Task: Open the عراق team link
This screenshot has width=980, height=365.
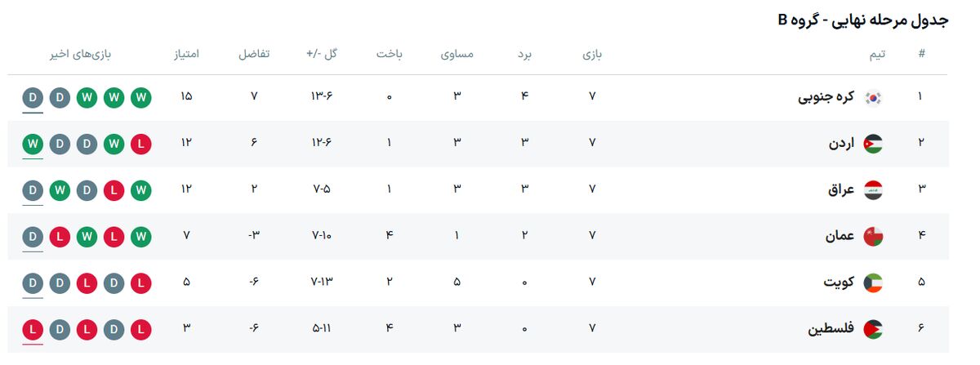Action: 841,190
